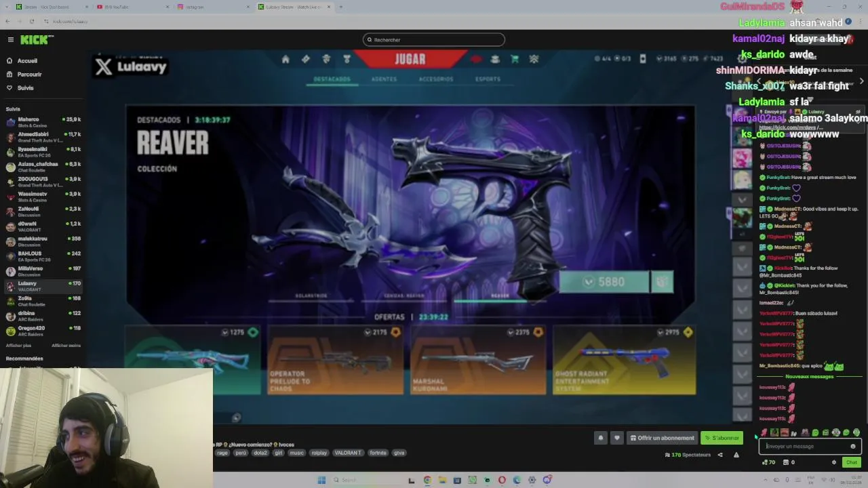This screenshot has height=488, width=868.
Task: Click the Valorant agents icon
Action: pyautogui.click(x=326, y=60)
